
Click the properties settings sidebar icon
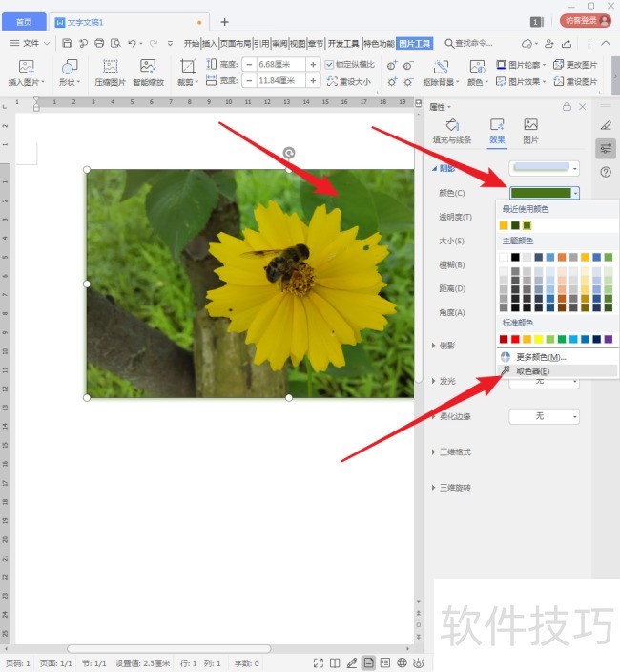606,149
